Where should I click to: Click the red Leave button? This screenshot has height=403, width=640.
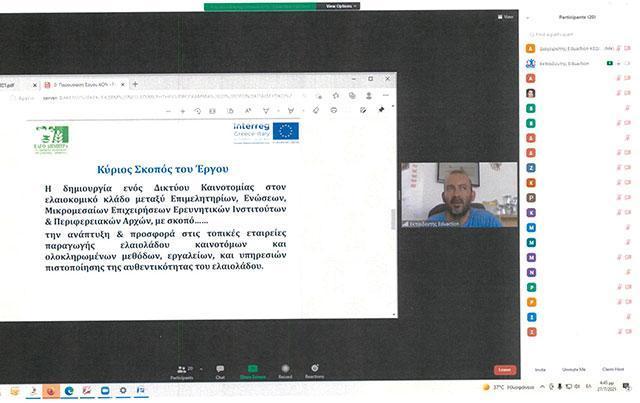tap(505, 369)
